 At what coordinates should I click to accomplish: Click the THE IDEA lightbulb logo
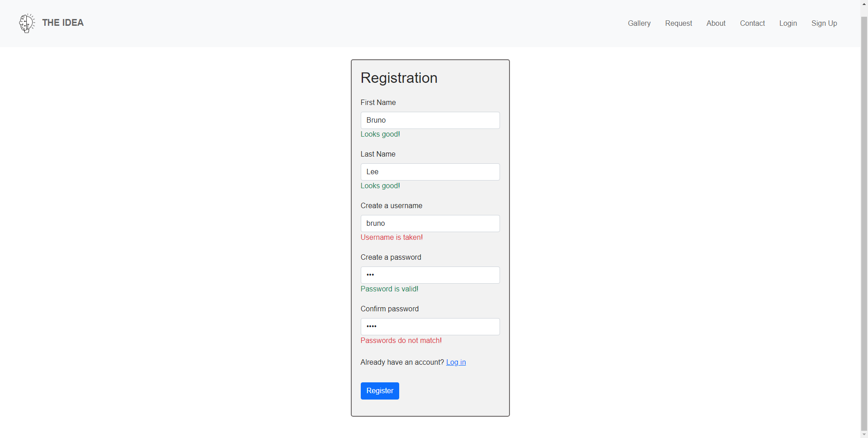coord(27,23)
